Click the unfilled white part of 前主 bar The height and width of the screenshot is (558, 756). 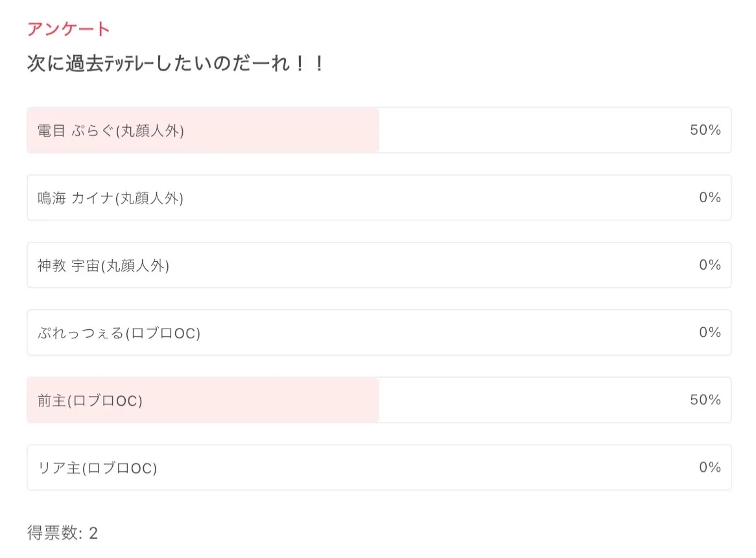[x=532, y=400]
